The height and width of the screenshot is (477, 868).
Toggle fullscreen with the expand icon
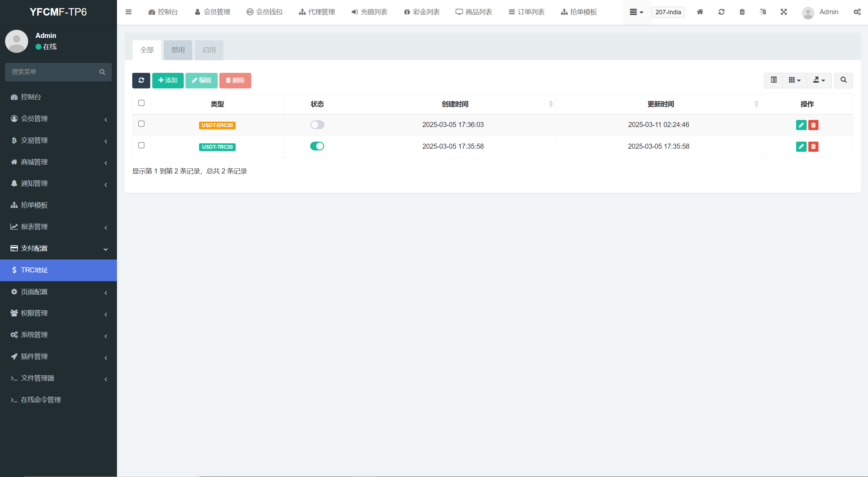click(784, 12)
